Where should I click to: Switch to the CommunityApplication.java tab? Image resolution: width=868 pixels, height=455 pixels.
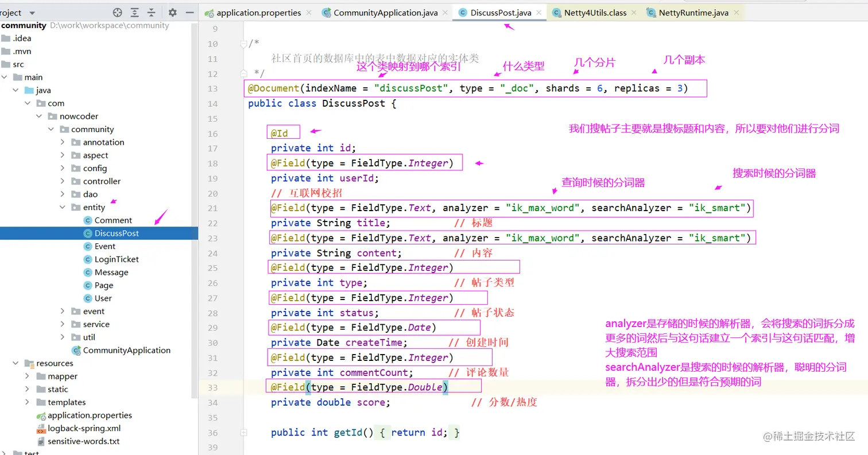click(x=386, y=13)
